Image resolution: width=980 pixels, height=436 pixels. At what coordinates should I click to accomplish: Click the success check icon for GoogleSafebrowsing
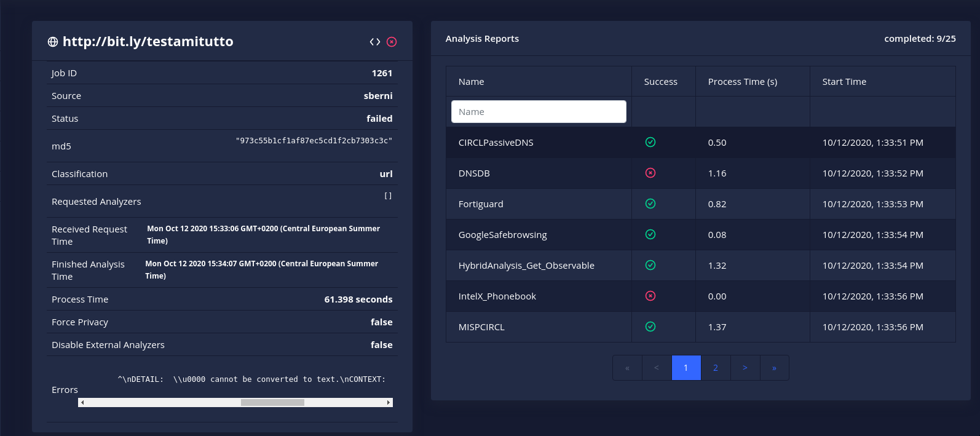point(650,234)
